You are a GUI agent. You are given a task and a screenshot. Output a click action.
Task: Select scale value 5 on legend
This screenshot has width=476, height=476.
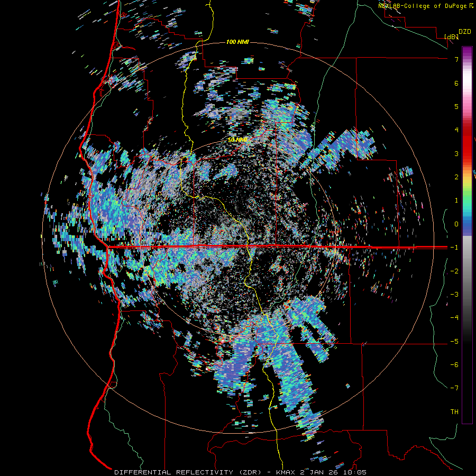click(x=456, y=106)
